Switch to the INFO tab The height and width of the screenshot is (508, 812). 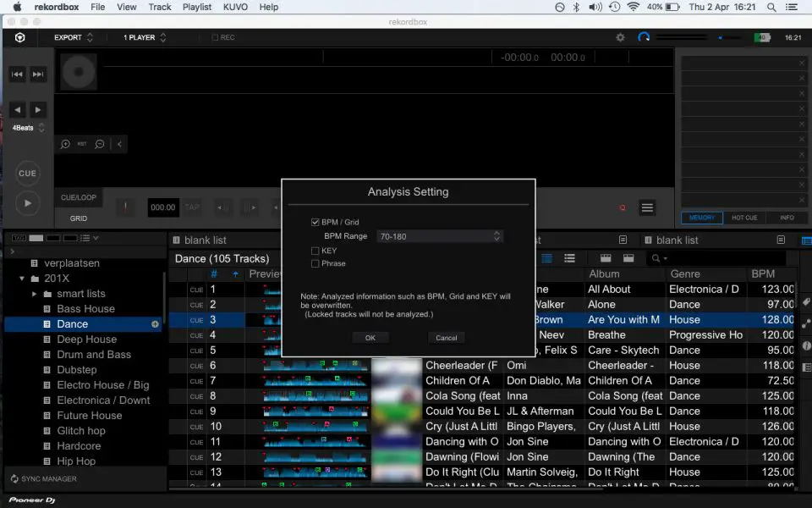click(x=787, y=218)
